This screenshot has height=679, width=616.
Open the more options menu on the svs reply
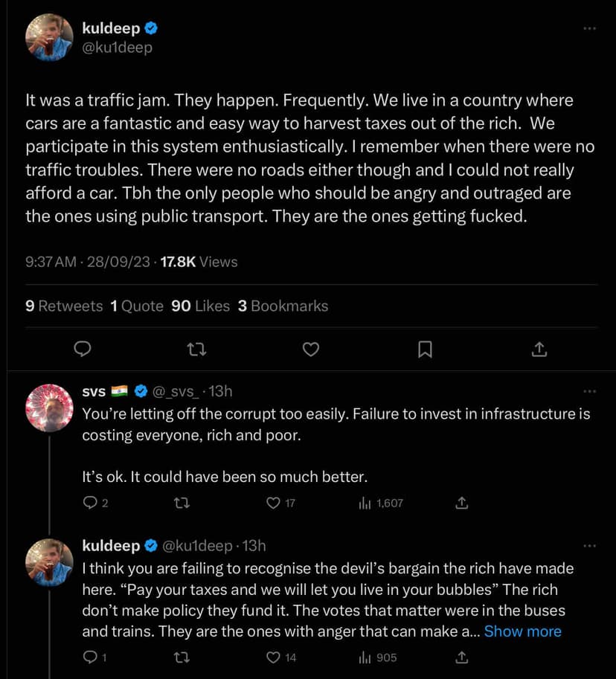click(589, 391)
